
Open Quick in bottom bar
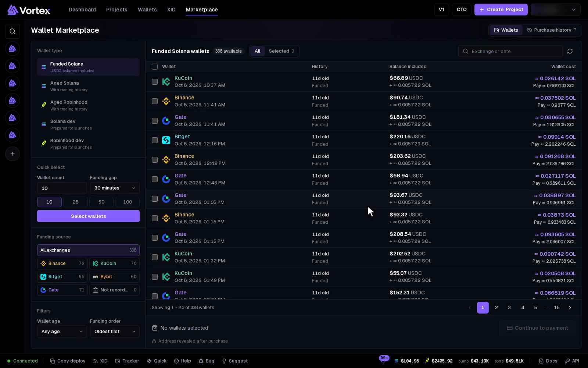157,361
